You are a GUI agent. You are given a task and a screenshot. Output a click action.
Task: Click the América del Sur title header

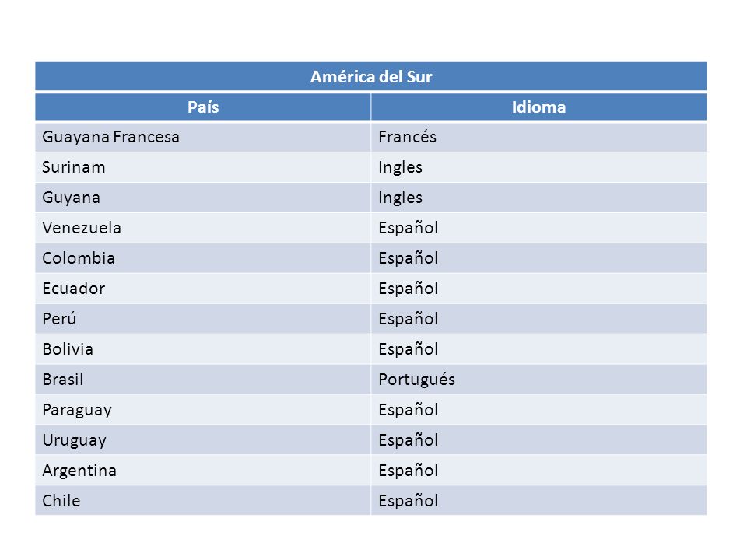[370, 76]
